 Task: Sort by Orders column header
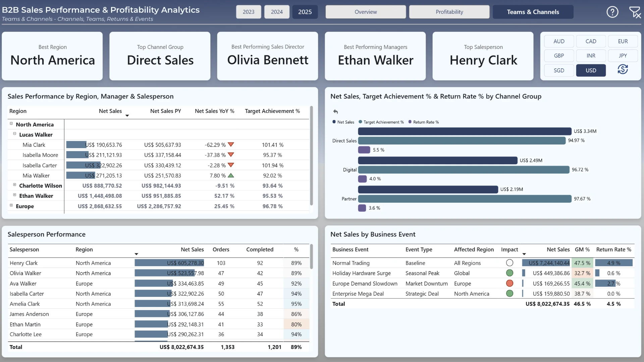221,249
